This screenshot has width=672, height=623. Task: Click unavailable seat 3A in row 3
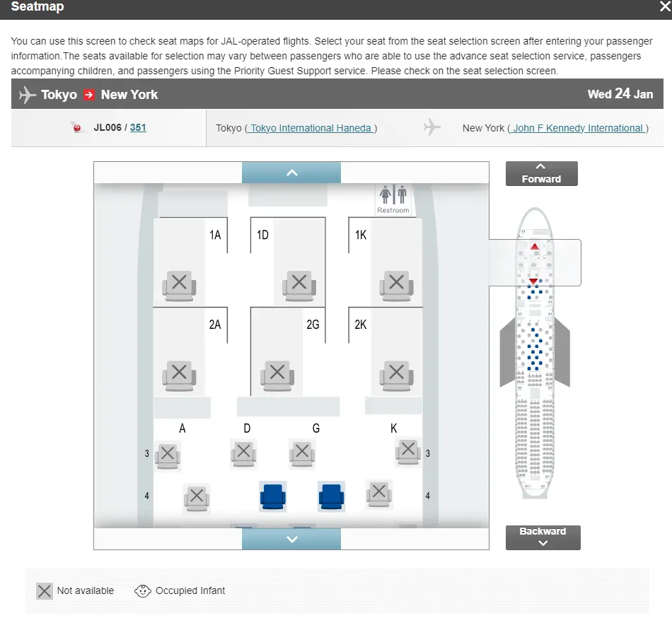tap(168, 454)
